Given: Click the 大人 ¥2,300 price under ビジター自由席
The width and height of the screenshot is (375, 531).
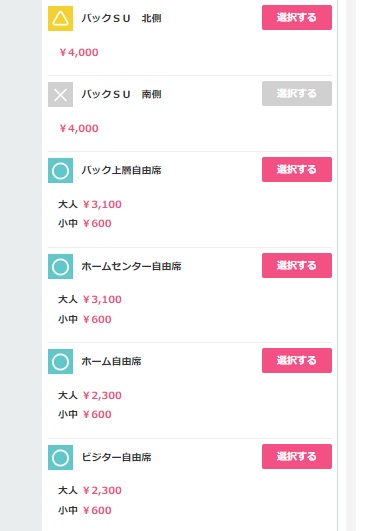Looking at the screenshot, I should pyautogui.click(x=90, y=490).
